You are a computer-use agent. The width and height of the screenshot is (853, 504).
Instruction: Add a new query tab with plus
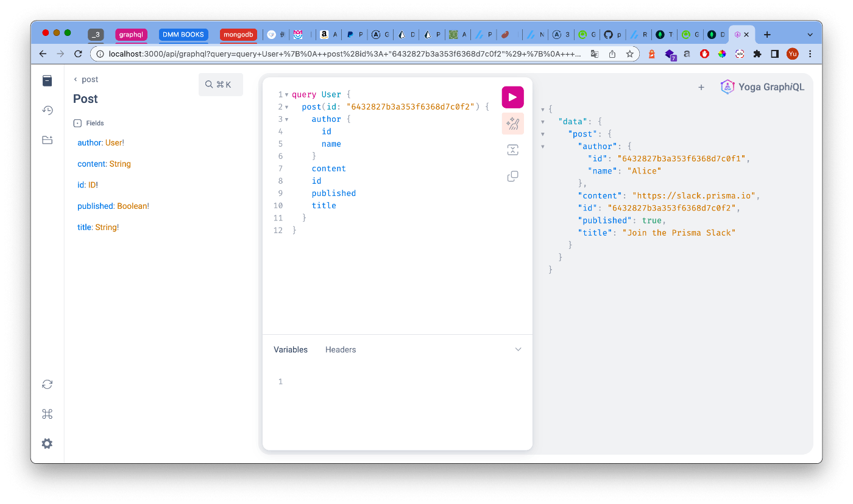pyautogui.click(x=701, y=87)
